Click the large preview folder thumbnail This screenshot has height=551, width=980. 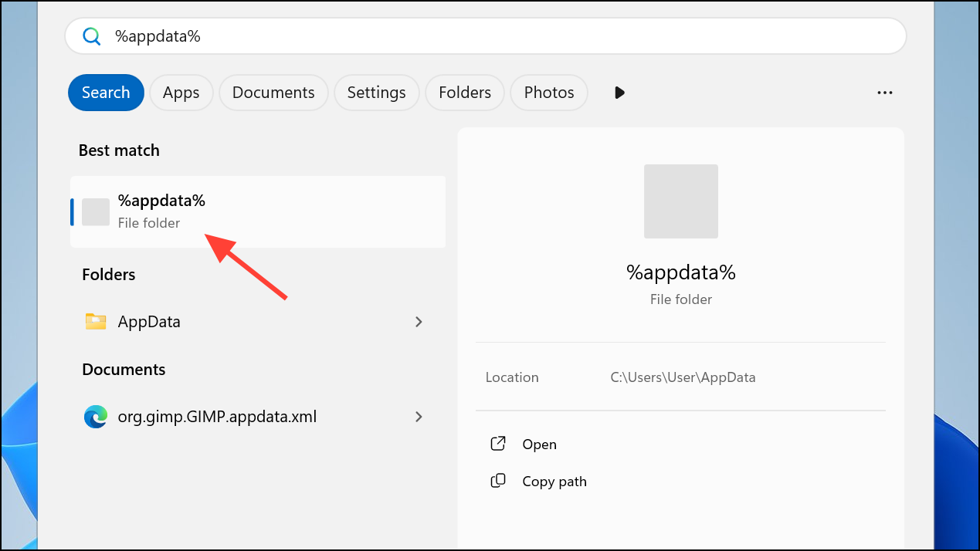(x=680, y=201)
